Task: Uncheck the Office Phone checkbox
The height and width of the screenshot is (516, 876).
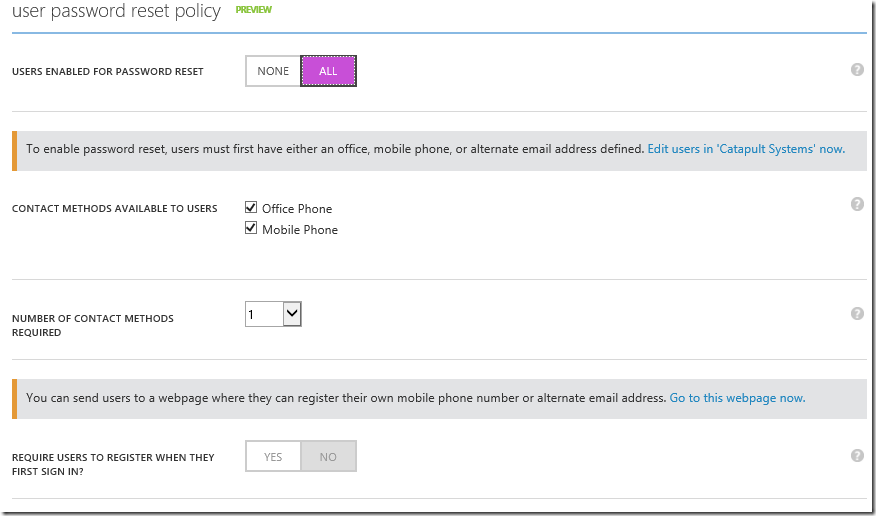Action: pos(251,208)
